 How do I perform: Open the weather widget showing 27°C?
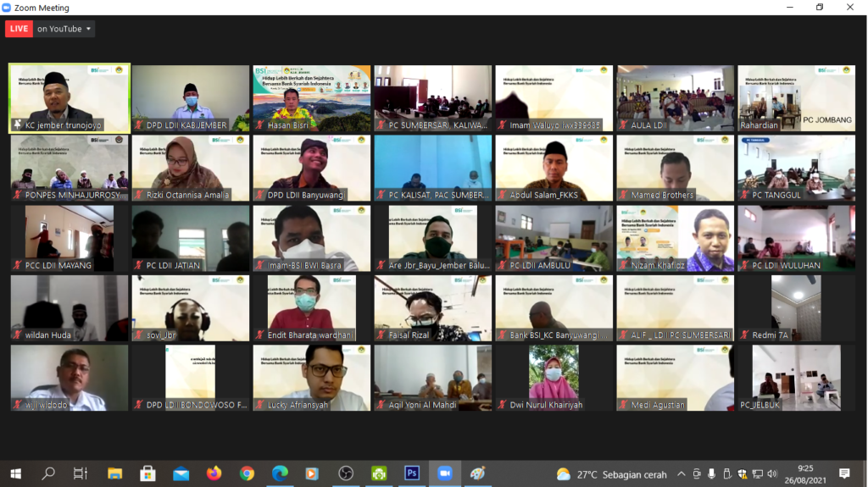click(612, 474)
